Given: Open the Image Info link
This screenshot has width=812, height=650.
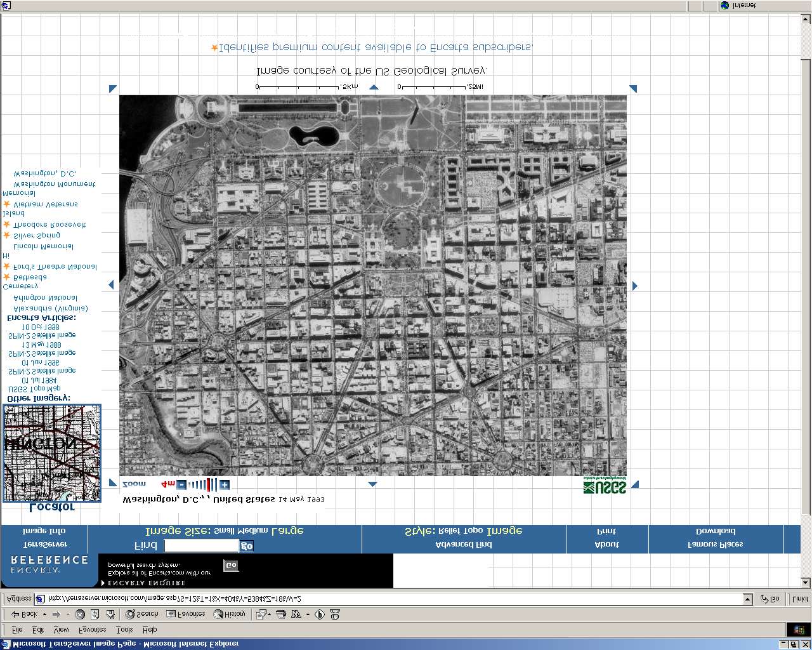Looking at the screenshot, I should [44, 531].
